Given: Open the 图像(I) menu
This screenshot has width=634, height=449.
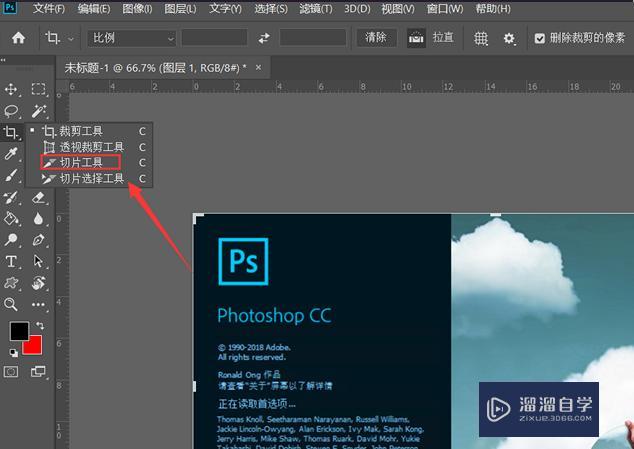Looking at the screenshot, I should click(137, 8).
